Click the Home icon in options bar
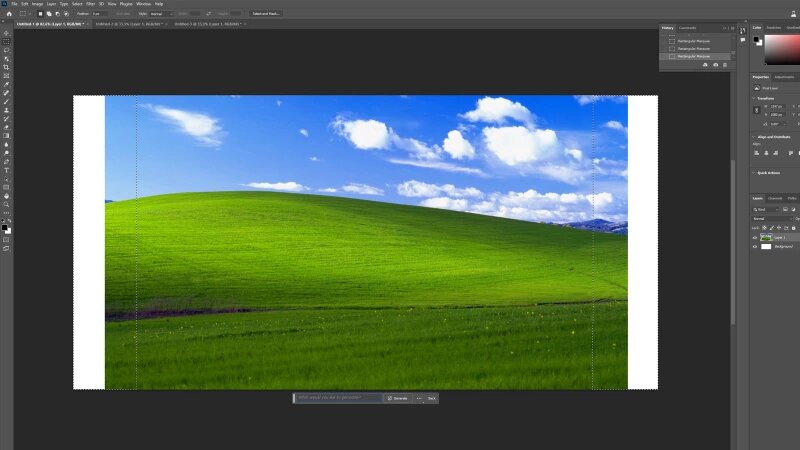 [9, 14]
